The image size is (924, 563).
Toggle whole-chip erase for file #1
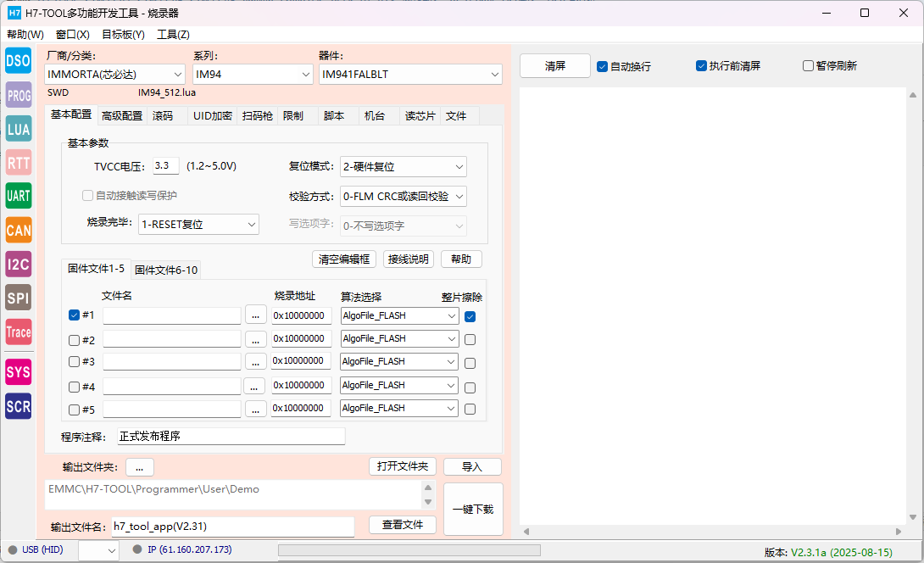tap(470, 316)
